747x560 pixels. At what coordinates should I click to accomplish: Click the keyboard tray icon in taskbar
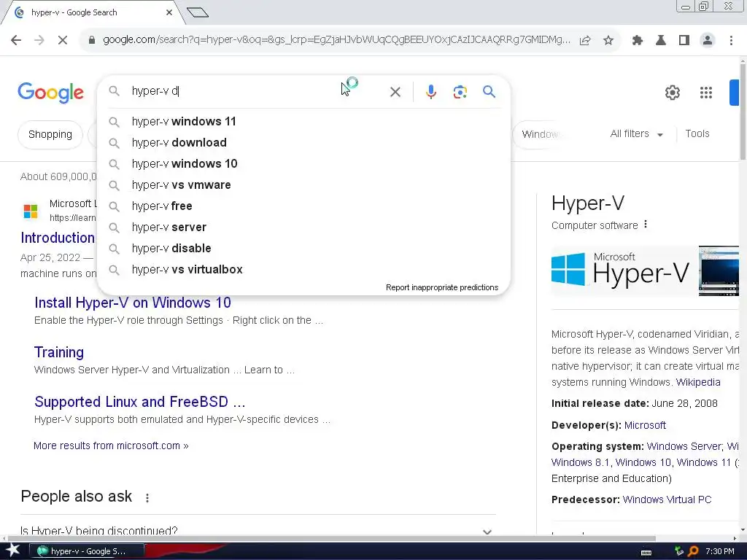[x=646, y=552]
